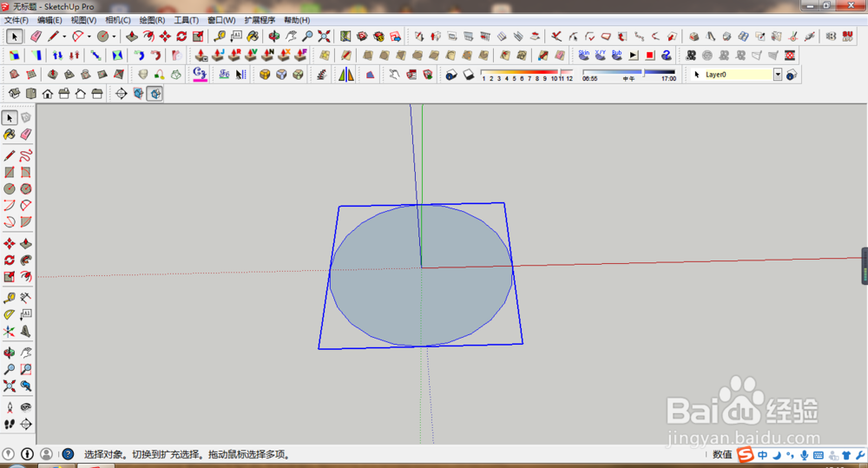Viewport: 868px width, 468px height.
Task: Open the layer manager icon beside Layer0
Action: [x=792, y=75]
